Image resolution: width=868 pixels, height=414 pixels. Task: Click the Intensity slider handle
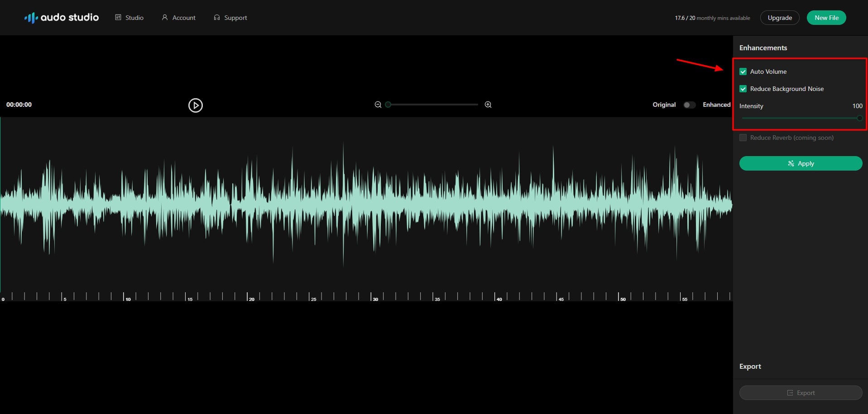(x=859, y=118)
